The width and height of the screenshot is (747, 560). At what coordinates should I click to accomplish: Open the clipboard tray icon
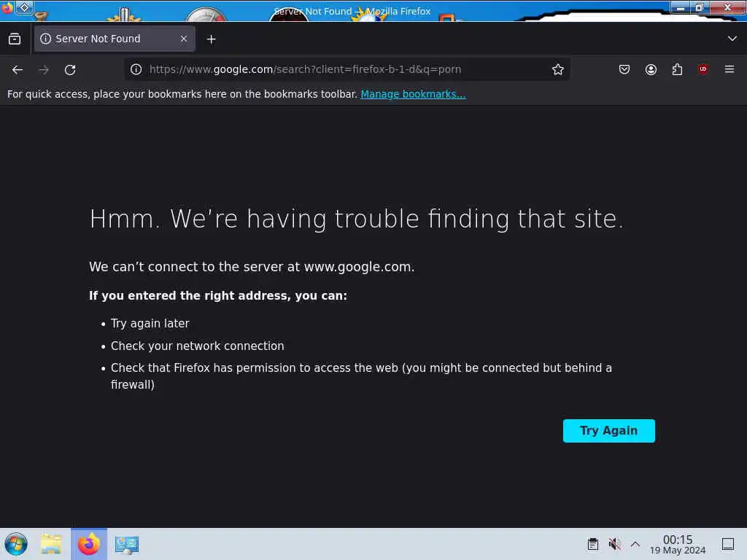click(x=592, y=544)
